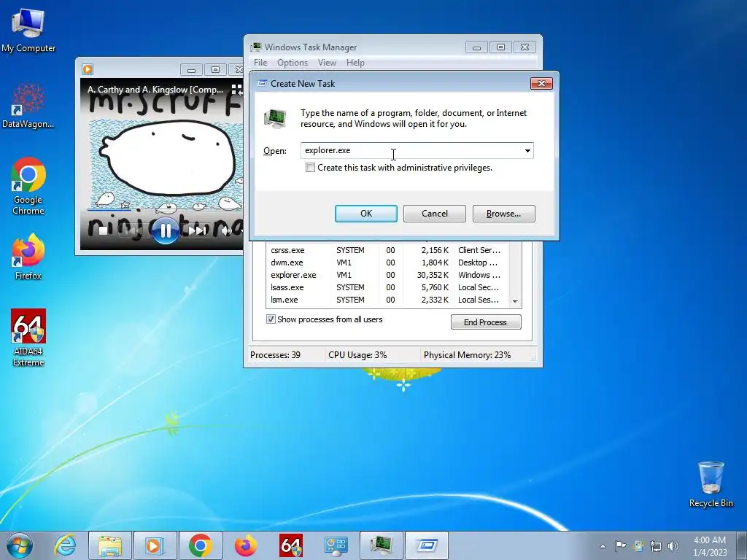Select the csrss.exe process row
The height and width of the screenshot is (560, 747).
pyautogui.click(x=387, y=250)
